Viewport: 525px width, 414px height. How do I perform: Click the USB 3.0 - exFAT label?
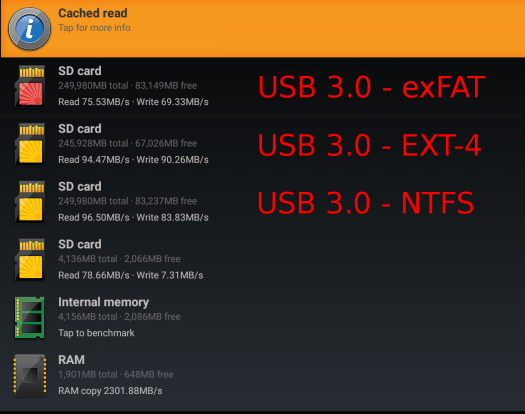(x=372, y=87)
